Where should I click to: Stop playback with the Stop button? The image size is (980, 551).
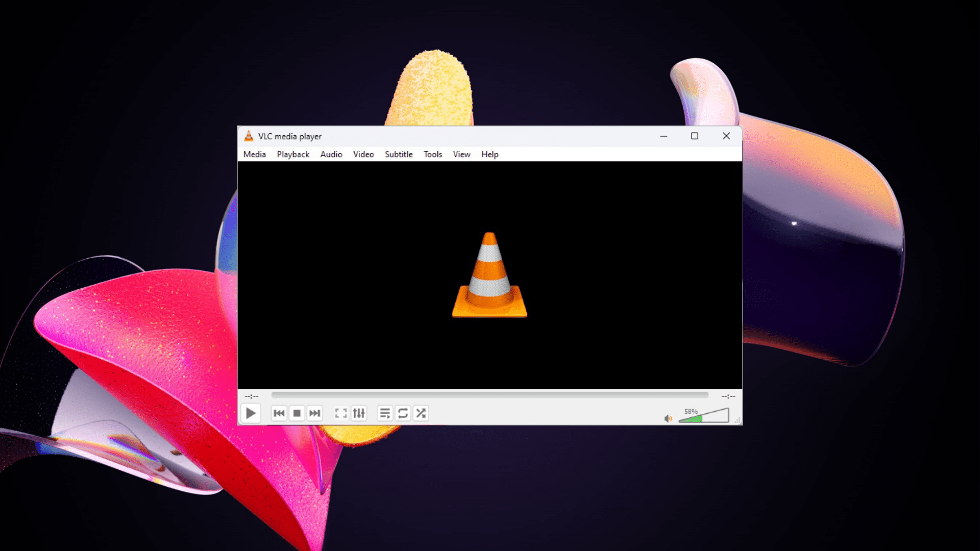(297, 413)
